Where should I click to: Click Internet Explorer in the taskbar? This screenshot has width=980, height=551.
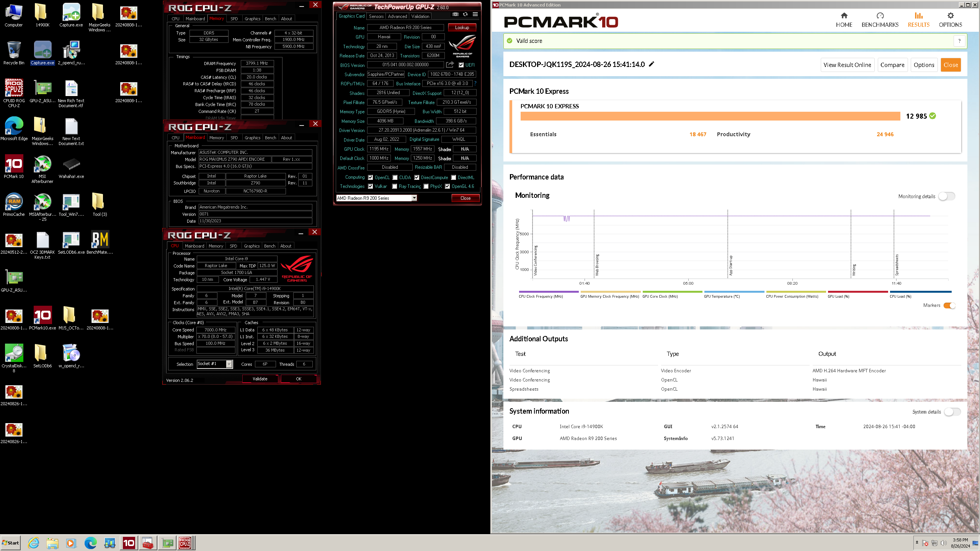(33, 543)
